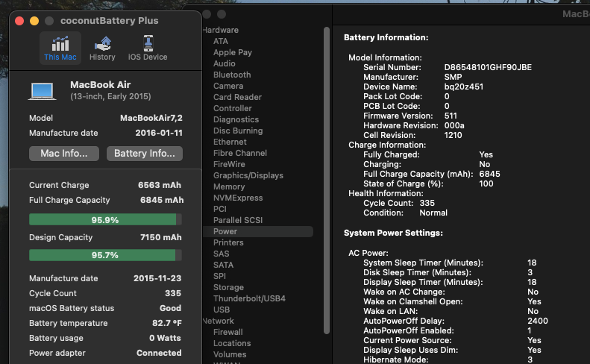
Task: Click the 95.9% charge progress bar
Action: (105, 219)
